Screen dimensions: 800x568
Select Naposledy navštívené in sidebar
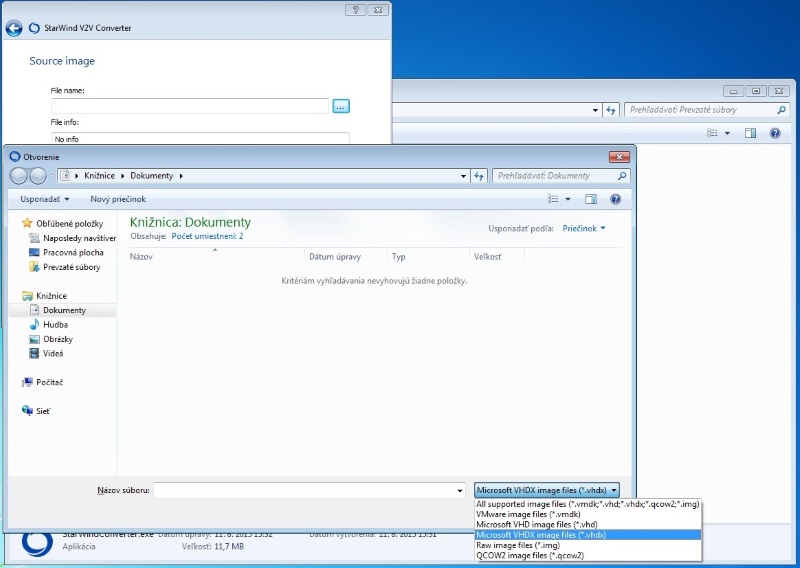click(73, 238)
